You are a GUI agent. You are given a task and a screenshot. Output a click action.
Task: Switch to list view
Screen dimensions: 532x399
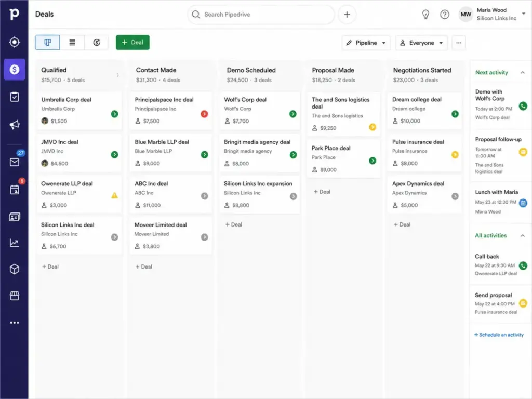(x=72, y=43)
